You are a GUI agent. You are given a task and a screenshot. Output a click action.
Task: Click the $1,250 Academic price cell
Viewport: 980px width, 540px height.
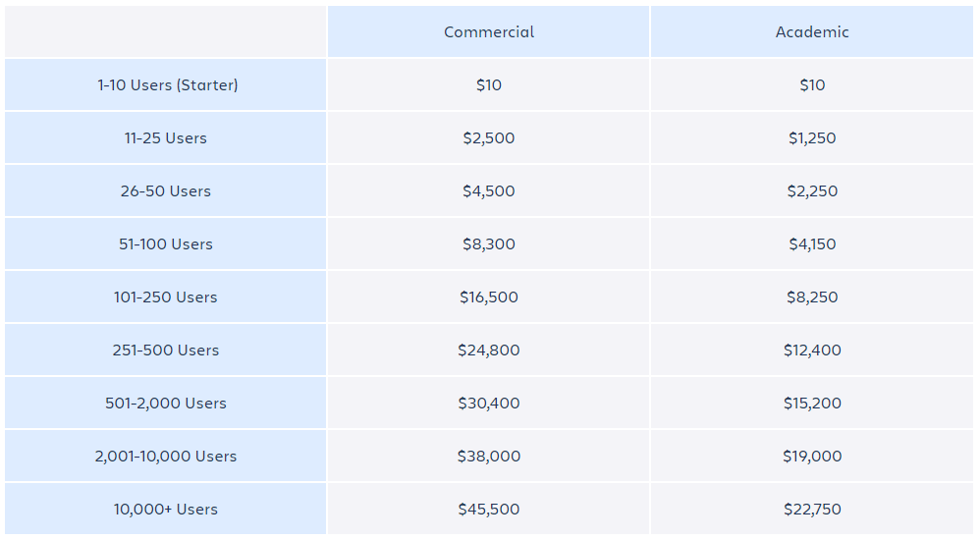point(812,138)
